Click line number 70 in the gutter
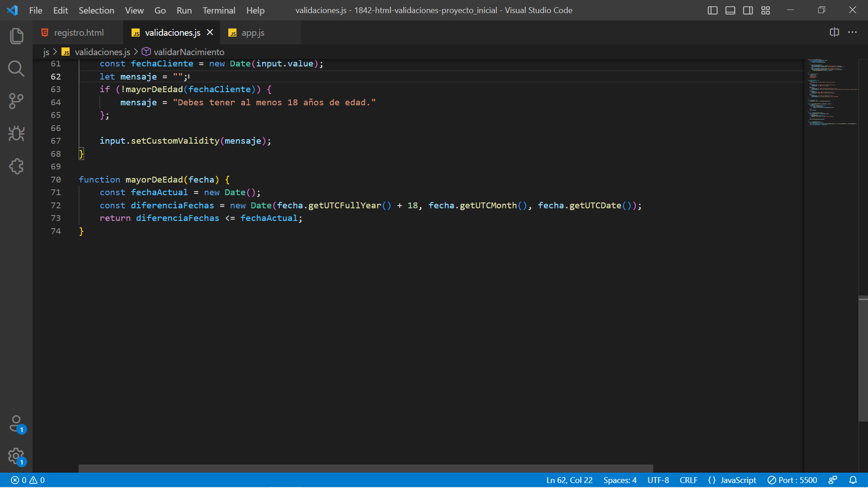 point(56,179)
